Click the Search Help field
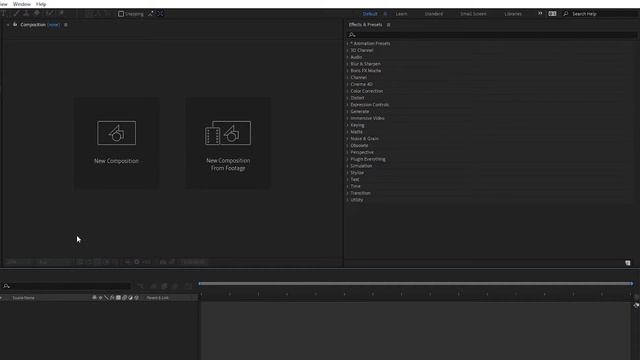640x360 pixels. 605,14
